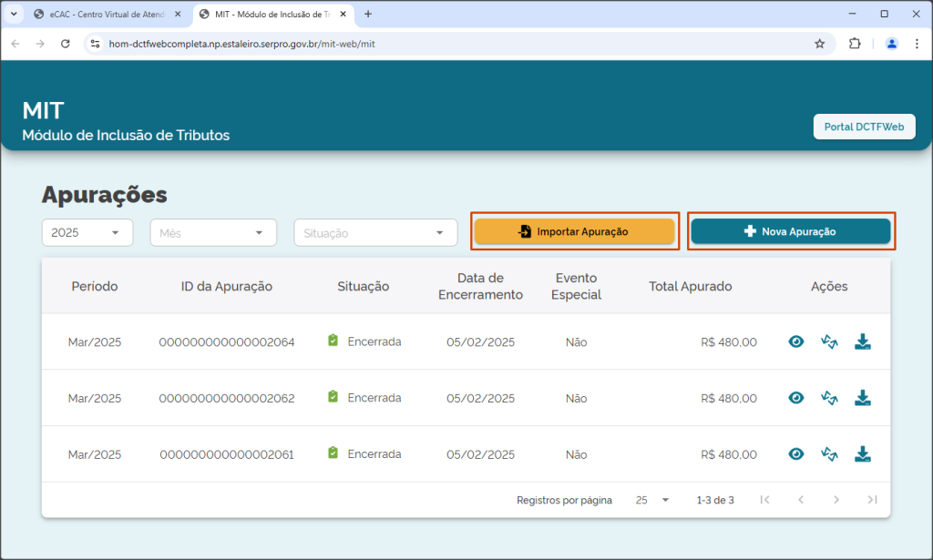Go to previous page of results
933x560 pixels.
[x=801, y=499]
